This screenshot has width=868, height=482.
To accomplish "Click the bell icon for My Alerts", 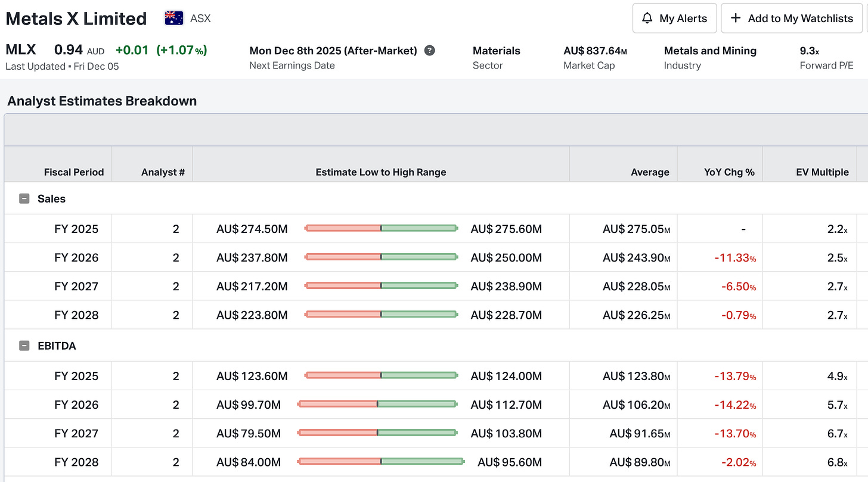I will 647,18.
